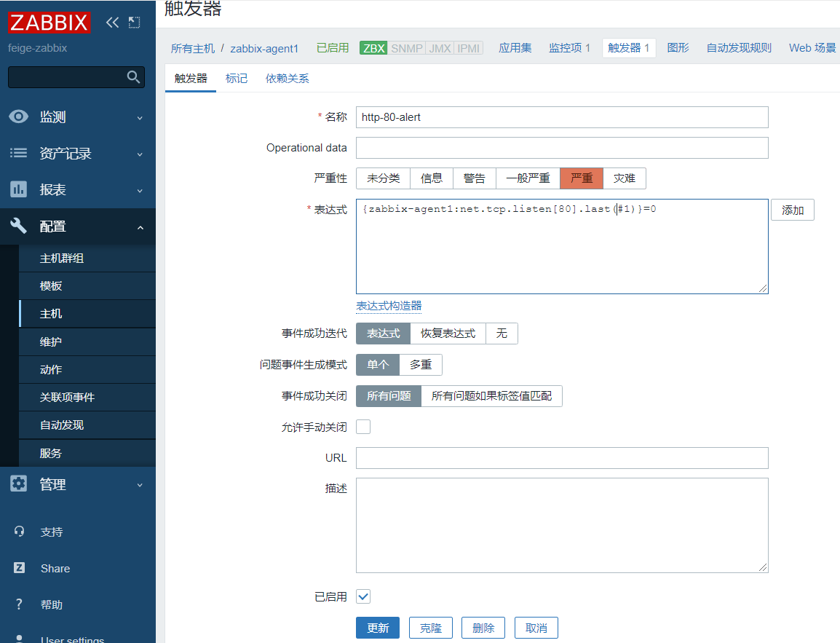Expand the 管理 menu chevron
This screenshot has width=840, height=643.
point(140,486)
